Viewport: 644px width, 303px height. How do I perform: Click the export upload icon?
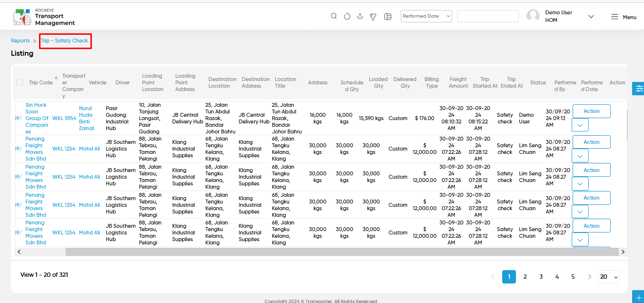pos(360,16)
